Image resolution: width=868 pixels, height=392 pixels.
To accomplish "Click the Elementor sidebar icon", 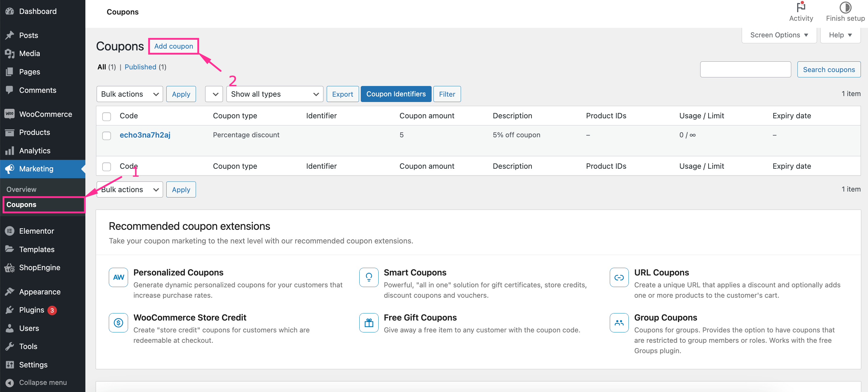I will click(x=9, y=231).
